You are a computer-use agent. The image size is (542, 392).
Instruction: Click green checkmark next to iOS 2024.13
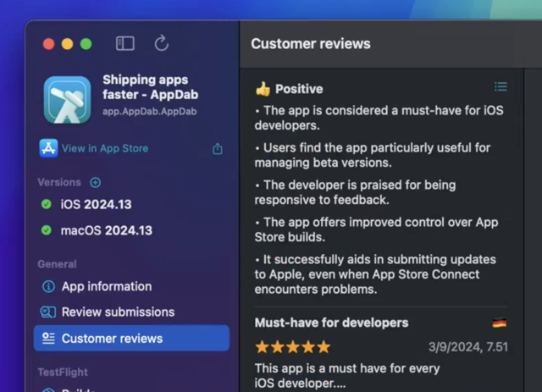point(47,204)
